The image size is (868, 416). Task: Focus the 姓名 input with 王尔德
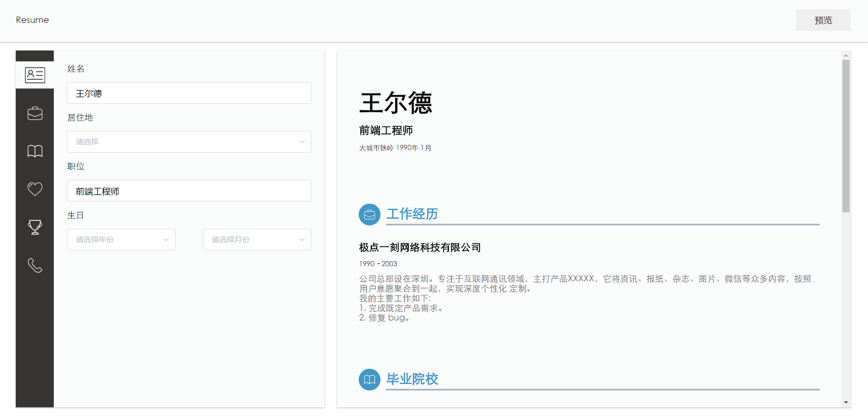tap(189, 93)
